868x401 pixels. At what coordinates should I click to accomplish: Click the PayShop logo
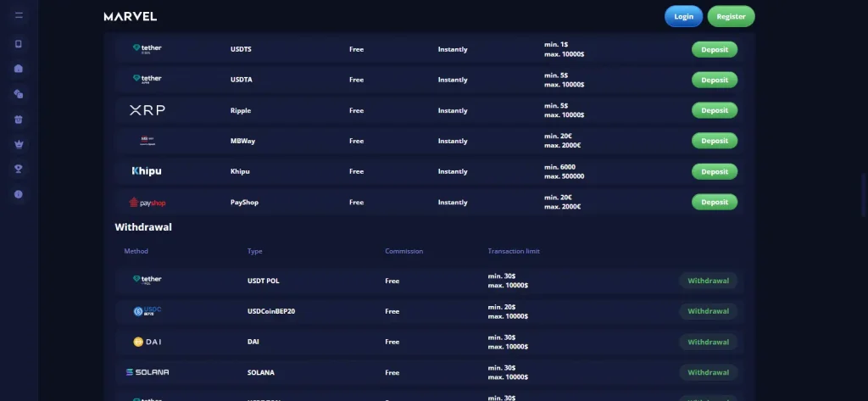click(147, 202)
